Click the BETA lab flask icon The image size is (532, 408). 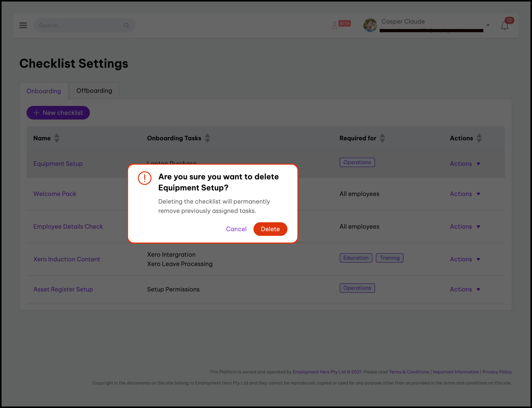334,25
